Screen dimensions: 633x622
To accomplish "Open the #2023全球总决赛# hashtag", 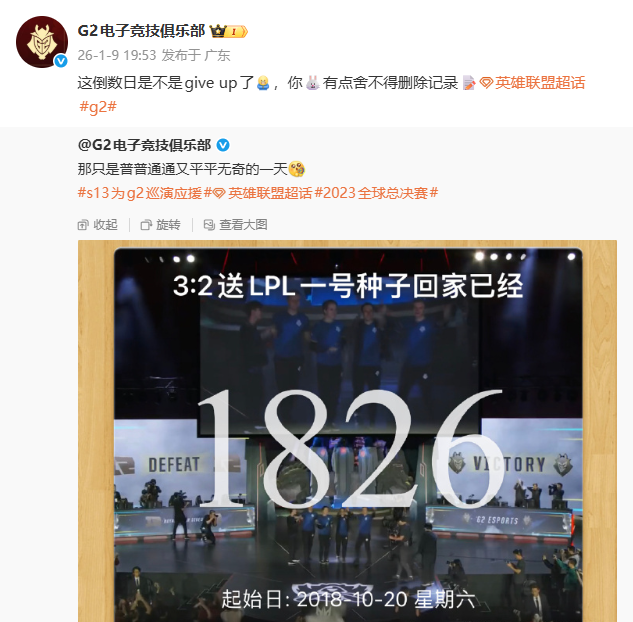I will tap(376, 193).
